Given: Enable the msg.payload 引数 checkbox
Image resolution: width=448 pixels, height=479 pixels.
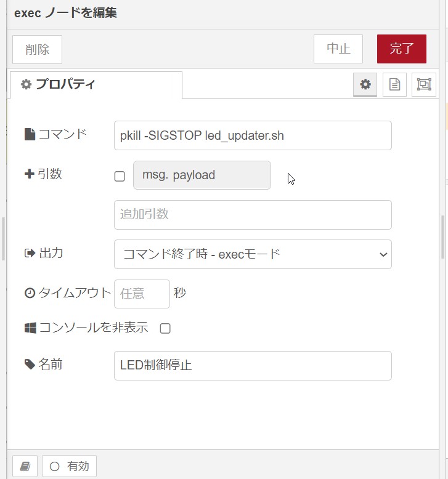Looking at the screenshot, I should click(120, 176).
